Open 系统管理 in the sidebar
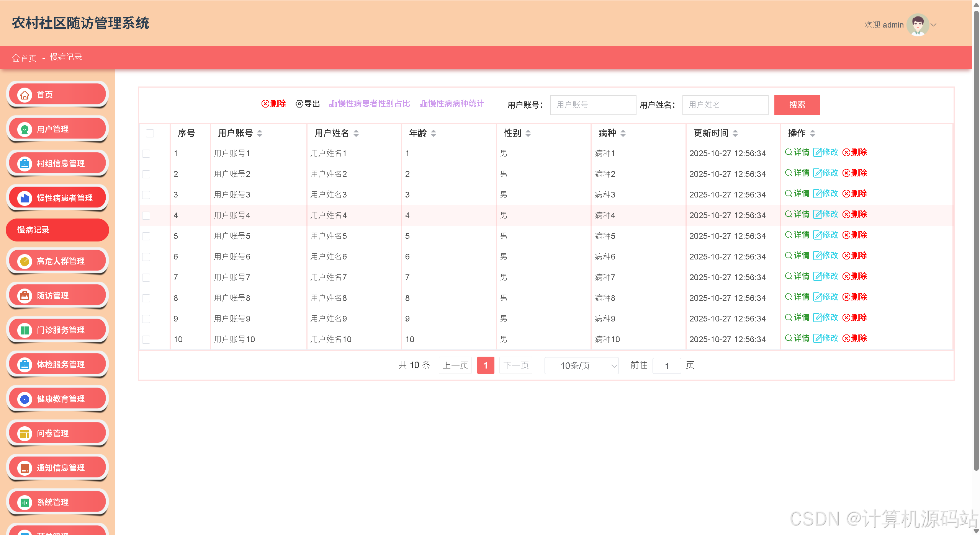This screenshot has width=980, height=535. 57,502
